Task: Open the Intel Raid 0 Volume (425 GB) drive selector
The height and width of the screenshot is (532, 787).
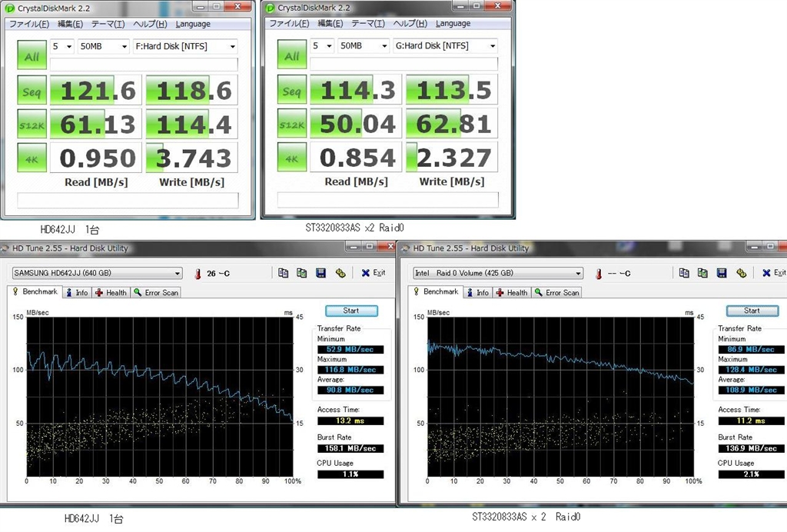Action: pyautogui.click(x=498, y=273)
